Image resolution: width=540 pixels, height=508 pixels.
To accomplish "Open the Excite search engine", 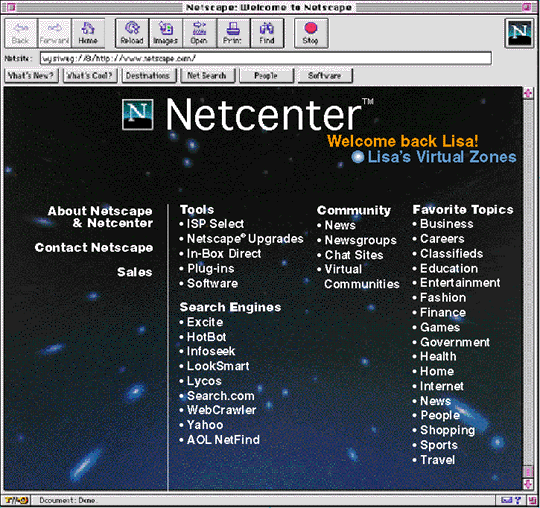I will click(x=205, y=322).
